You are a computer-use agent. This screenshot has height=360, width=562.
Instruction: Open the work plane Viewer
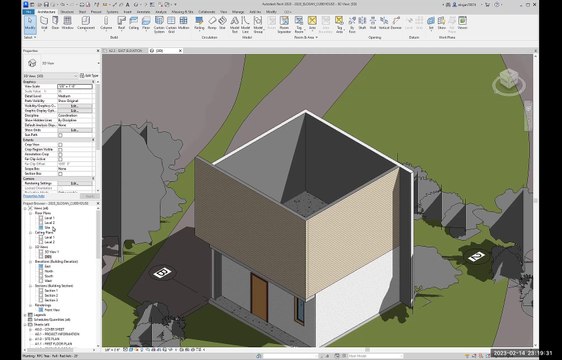pyautogui.click(x=462, y=23)
